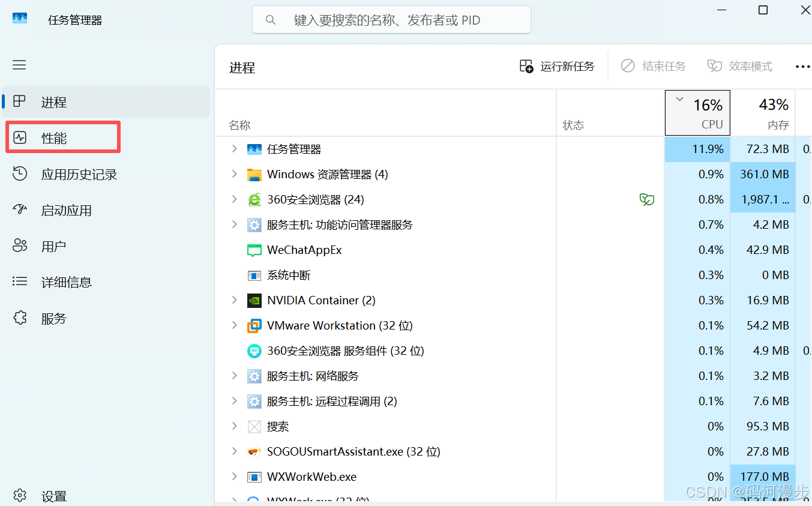
Task: Click the 性能 pulse icon in sidebar
Action: [x=20, y=137]
